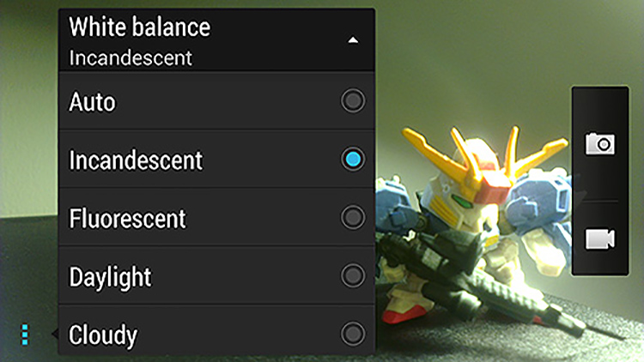This screenshot has height=362, width=644.
Task: Tap the Incandescent list entry text
Action: pos(136,160)
